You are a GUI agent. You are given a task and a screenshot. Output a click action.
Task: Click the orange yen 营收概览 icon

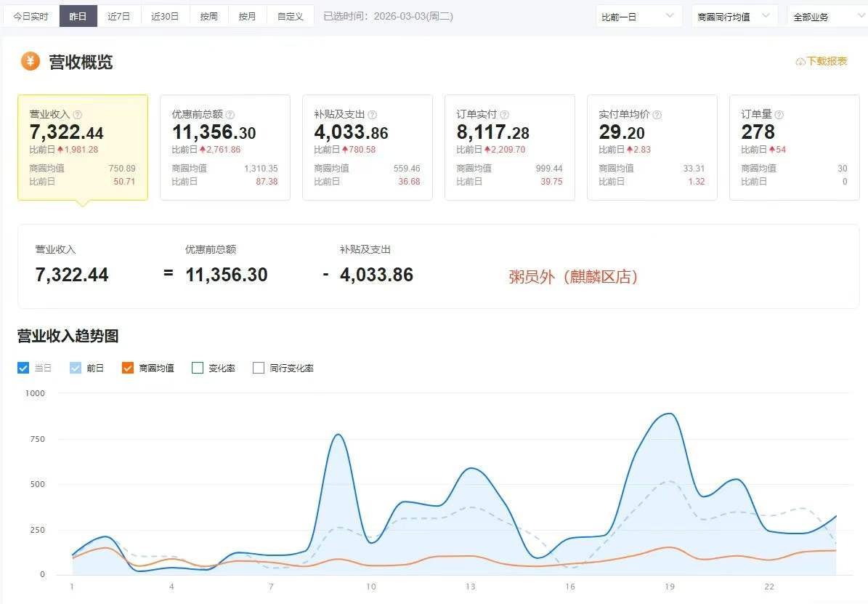click(30, 62)
